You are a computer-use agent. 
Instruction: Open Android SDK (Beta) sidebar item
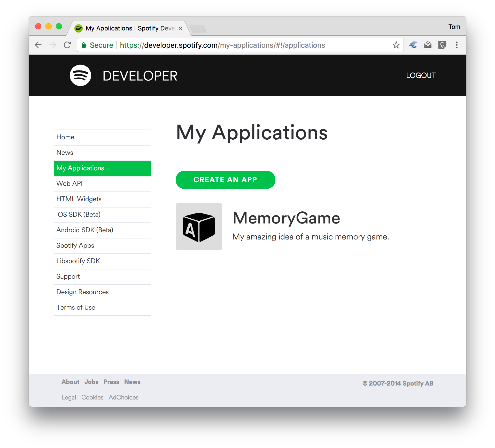pyautogui.click(x=102, y=230)
